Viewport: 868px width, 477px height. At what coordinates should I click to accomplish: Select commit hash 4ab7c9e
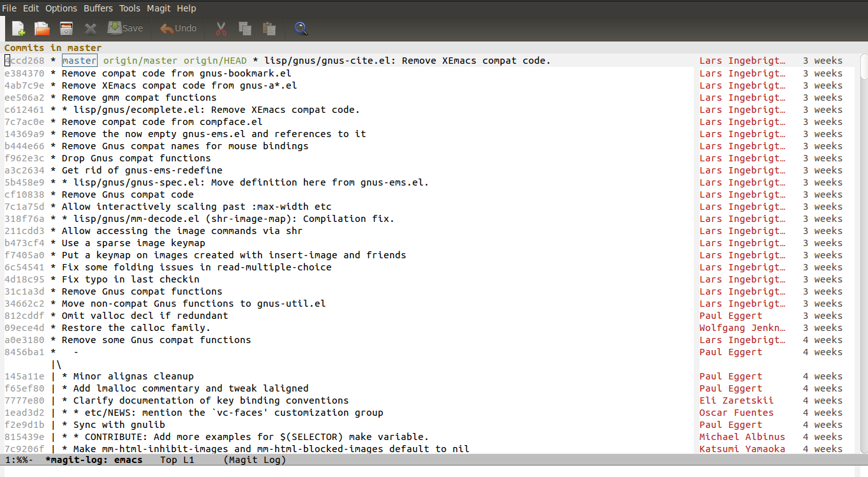25,85
